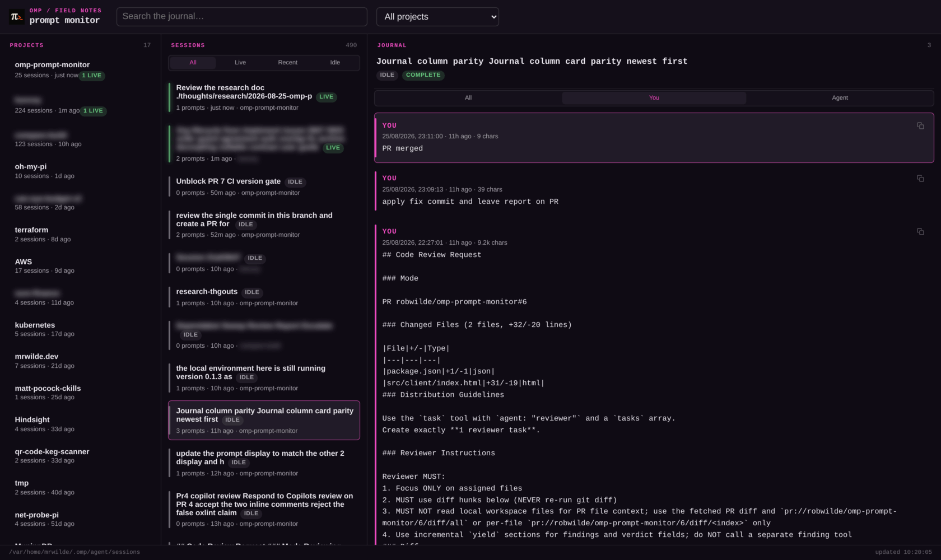Open the net-probe-pi project
This screenshot has height=560, width=941.
(x=81, y=519)
